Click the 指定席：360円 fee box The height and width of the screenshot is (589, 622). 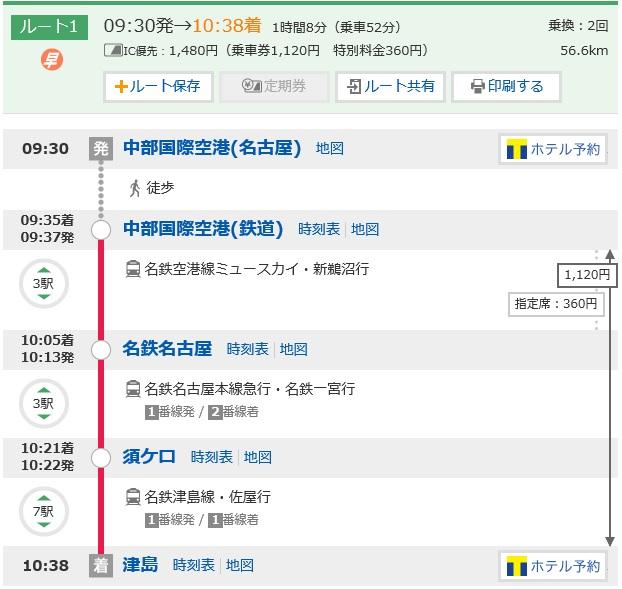tap(556, 304)
